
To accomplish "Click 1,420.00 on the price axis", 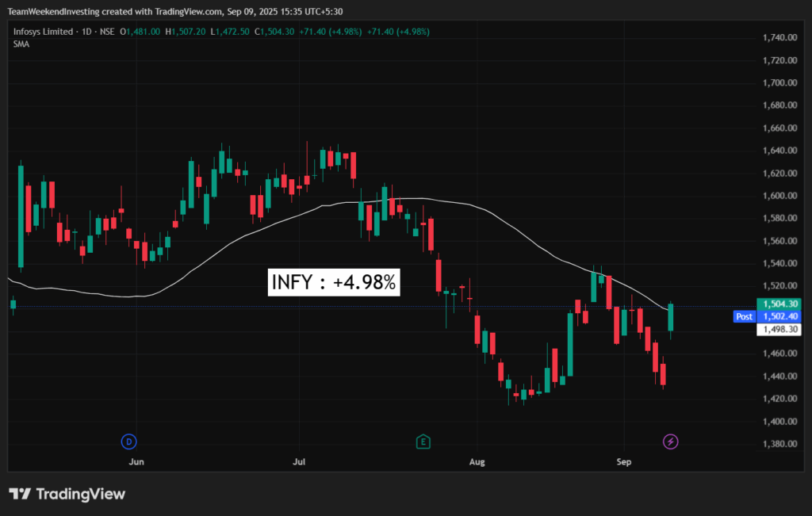I will 780,399.
